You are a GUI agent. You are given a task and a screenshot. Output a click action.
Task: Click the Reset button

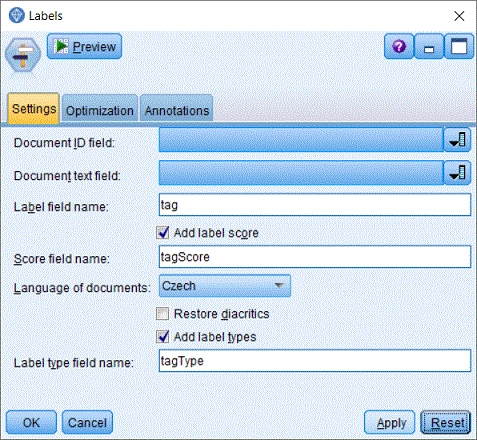[446, 422]
